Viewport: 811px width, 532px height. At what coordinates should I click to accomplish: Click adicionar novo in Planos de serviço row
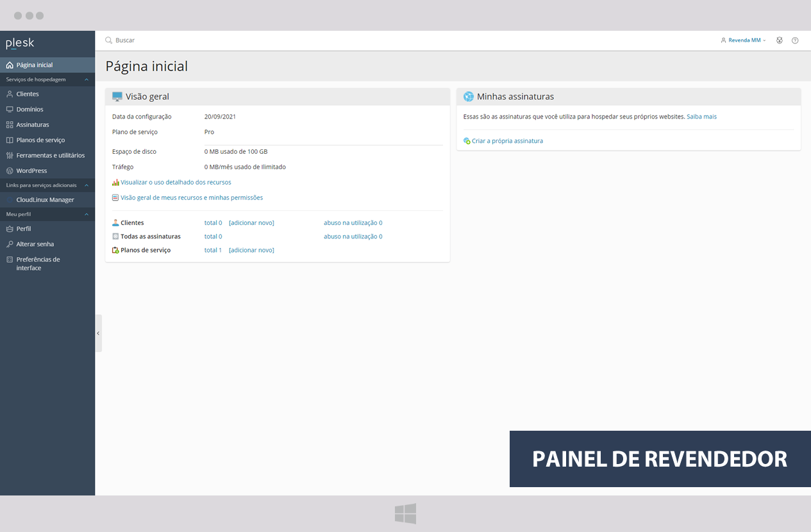(x=251, y=250)
